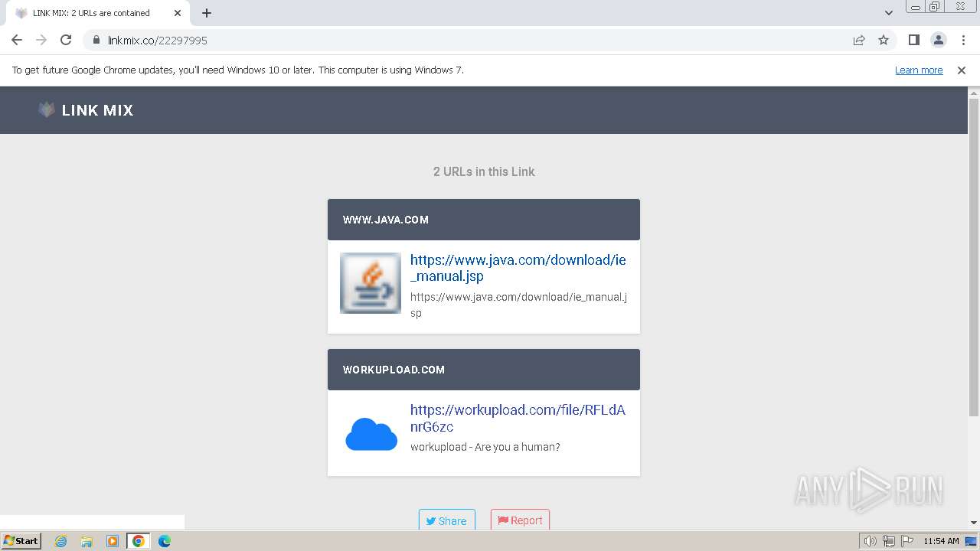The height and width of the screenshot is (551, 980).
Task: Open the java.com download ie_manual.jsp link
Action: tap(518, 268)
